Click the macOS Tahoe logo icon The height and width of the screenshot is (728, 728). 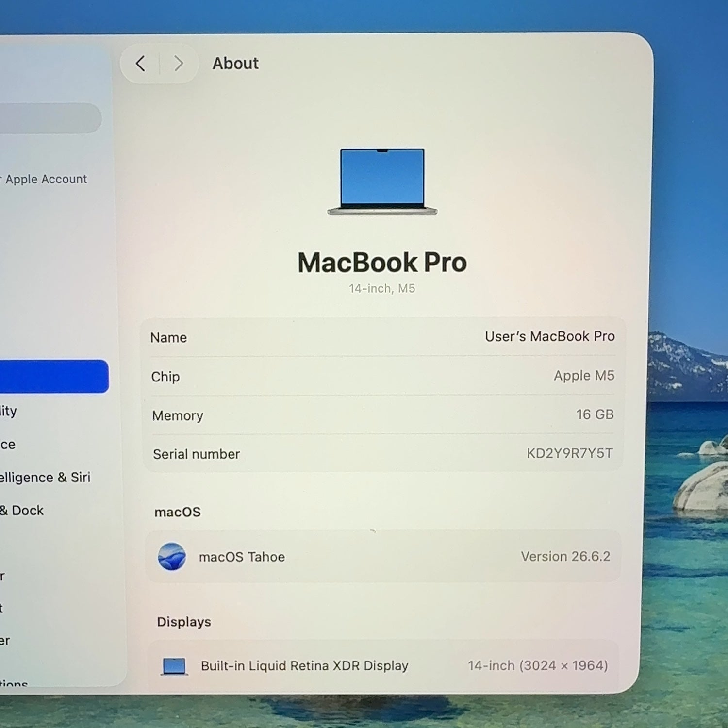(x=172, y=556)
